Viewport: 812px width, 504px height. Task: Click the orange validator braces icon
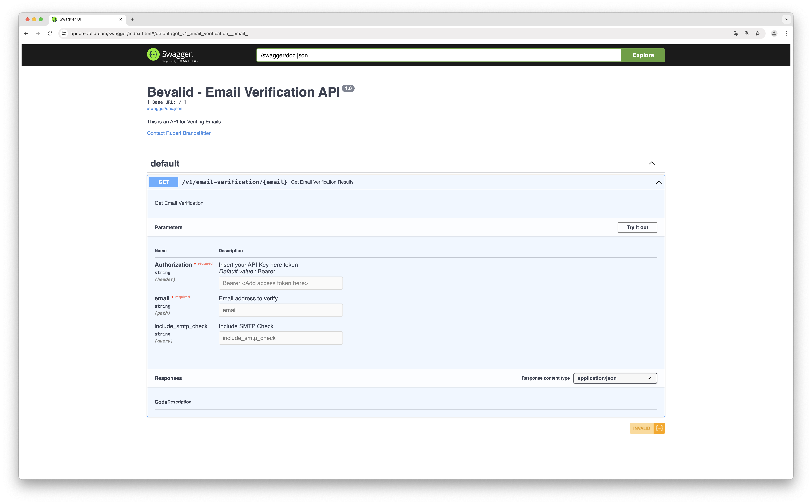(x=659, y=428)
